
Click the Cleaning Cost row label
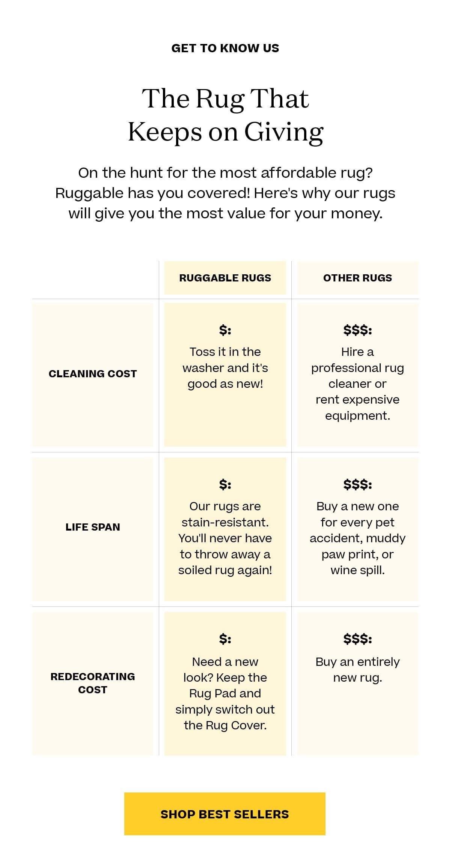click(93, 374)
